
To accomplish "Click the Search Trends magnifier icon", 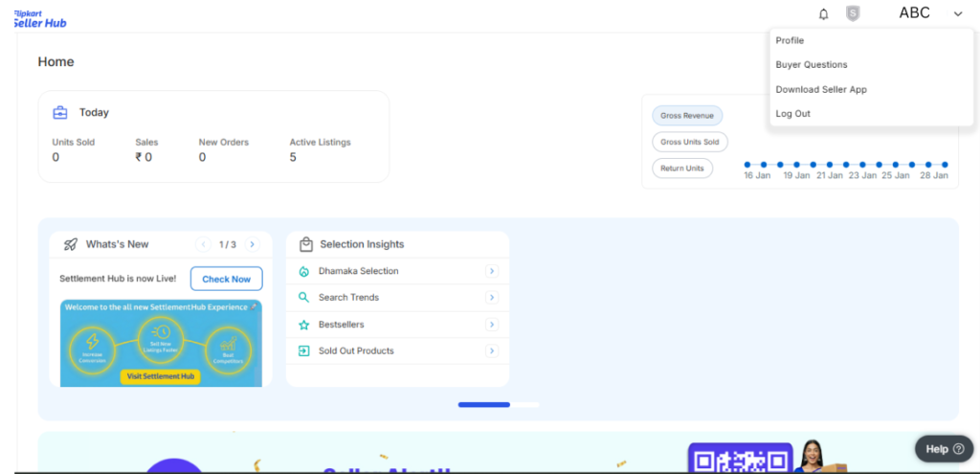I will coord(303,298).
